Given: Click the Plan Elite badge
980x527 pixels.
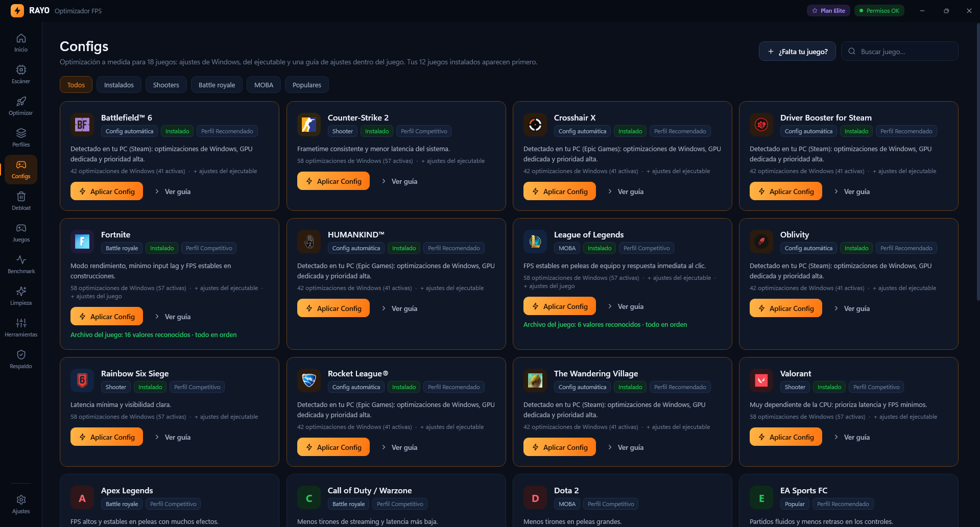Looking at the screenshot, I should (x=828, y=11).
